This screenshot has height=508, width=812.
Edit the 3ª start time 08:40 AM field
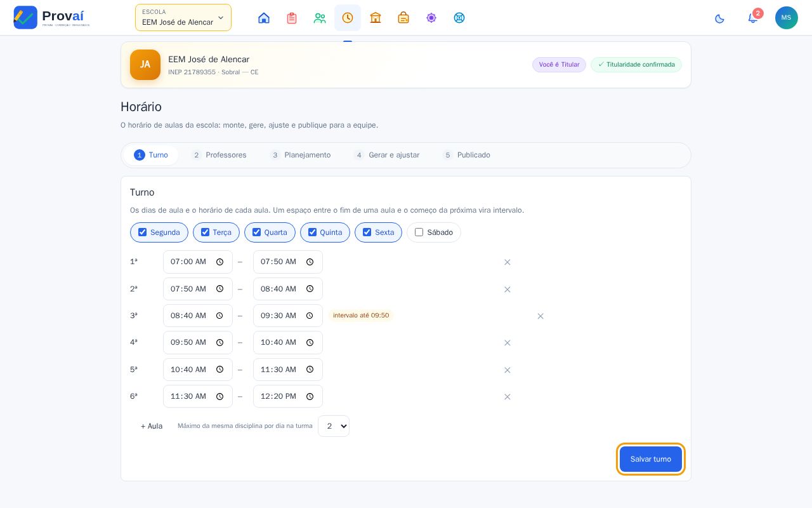pyautogui.click(x=198, y=316)
